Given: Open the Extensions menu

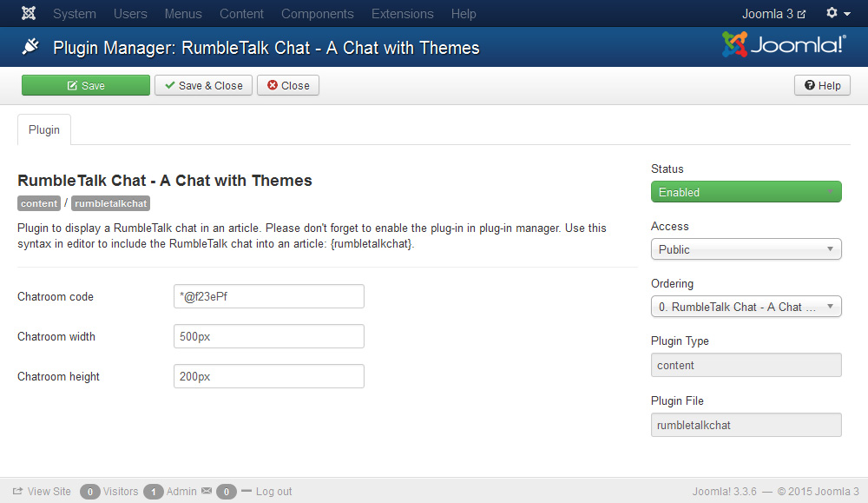Looking at the screenshot, I should 402,13.
